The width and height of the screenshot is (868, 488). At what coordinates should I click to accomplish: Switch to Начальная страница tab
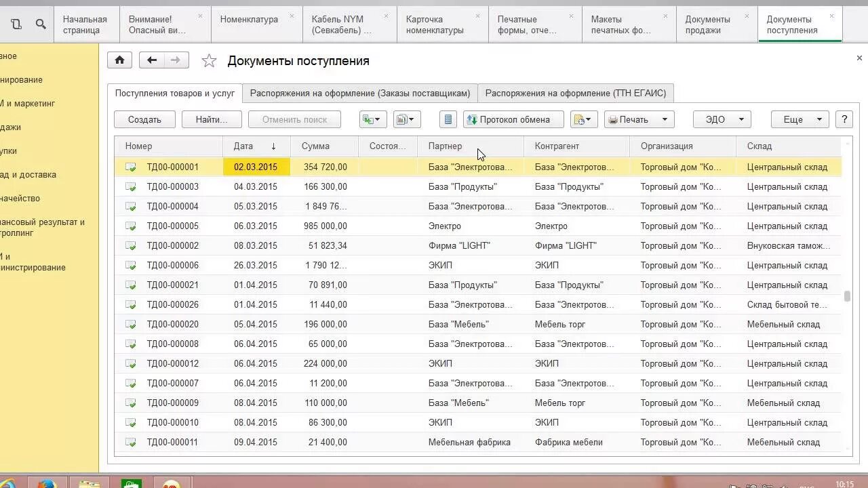[85, 24]
